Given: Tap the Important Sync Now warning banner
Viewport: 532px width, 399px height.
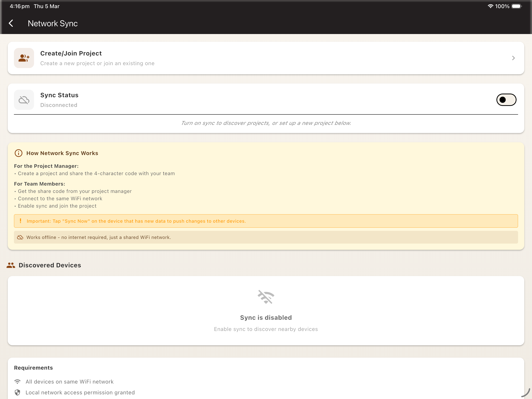Looking at the screenshot, I should (266, 221).
